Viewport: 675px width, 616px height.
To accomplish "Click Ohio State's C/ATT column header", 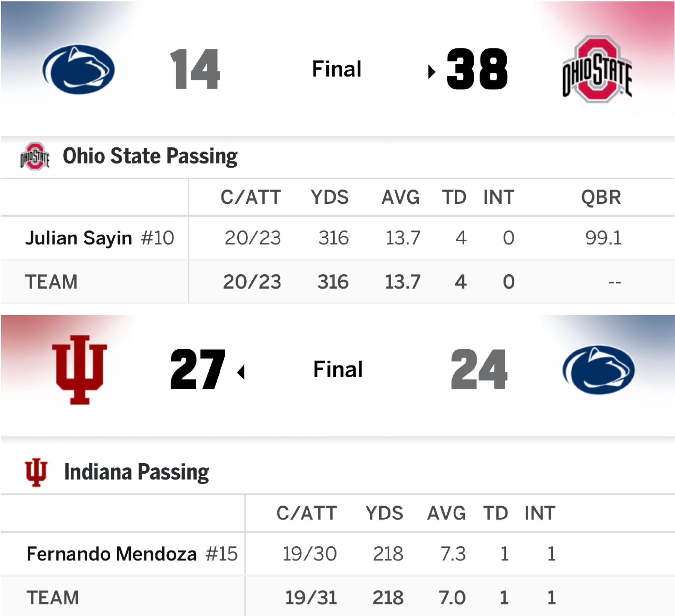I will [251, 197].
